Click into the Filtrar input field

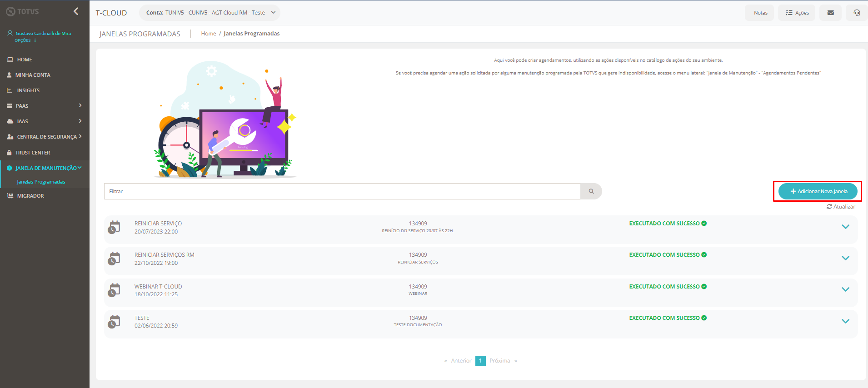coord(342,191)
